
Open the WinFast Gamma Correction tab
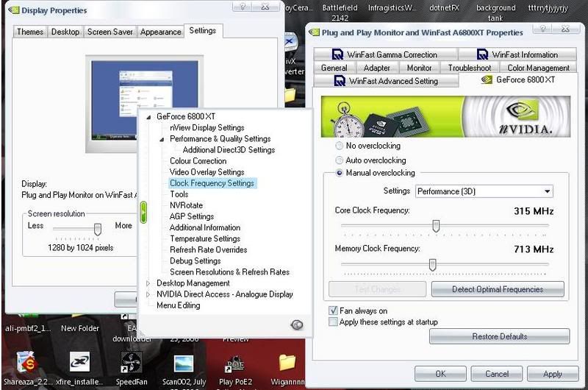coord(385,54)
